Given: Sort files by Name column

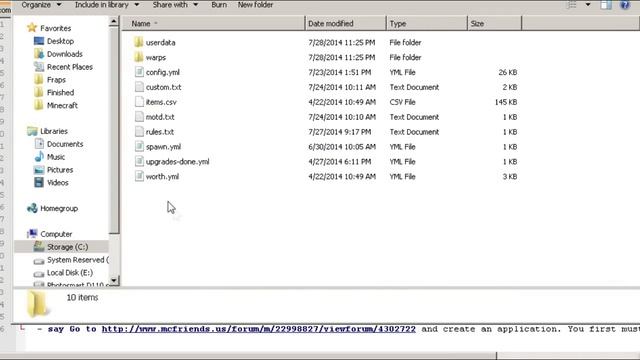Looking at the screenshot, I should click(x=214, y=24).
